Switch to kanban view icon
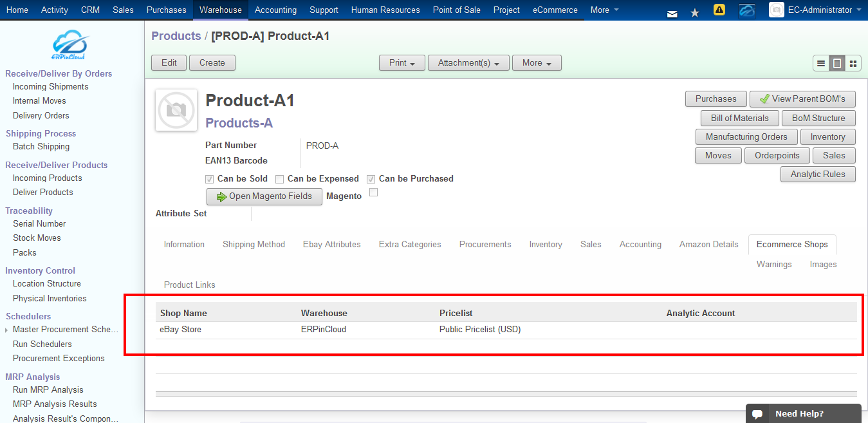Viewport: 868px width, 423px height. tap(853, 63)
